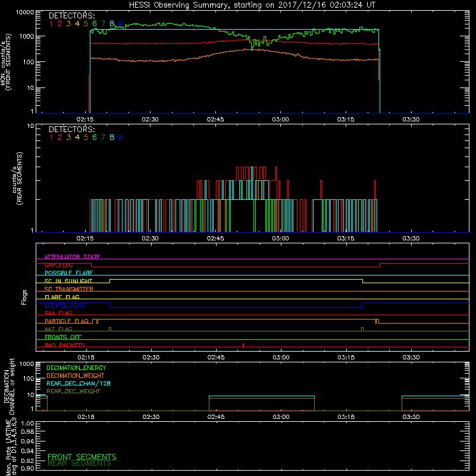Click the "ATTENUATOR_STATE" flag label
The image size is (476, 476).
click(x=72, y=257)
